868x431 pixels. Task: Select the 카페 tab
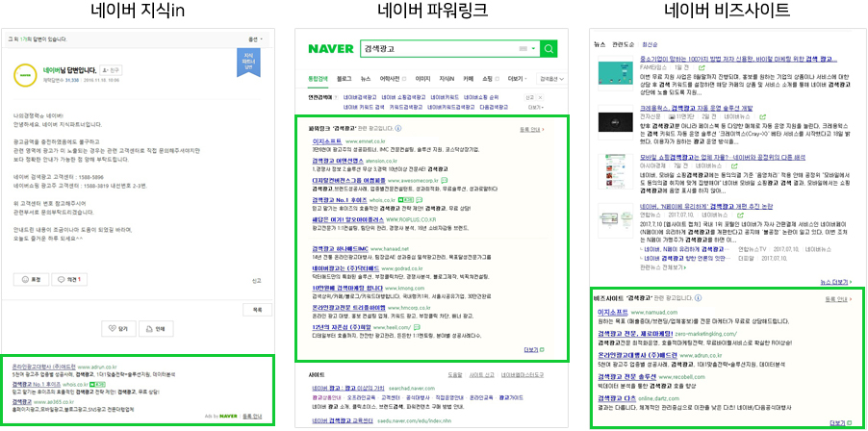(469, 79)
